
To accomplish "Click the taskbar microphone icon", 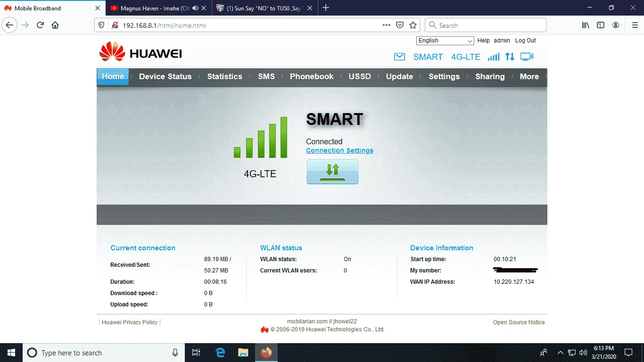I will pyautogui.click(x=175, y=353).
